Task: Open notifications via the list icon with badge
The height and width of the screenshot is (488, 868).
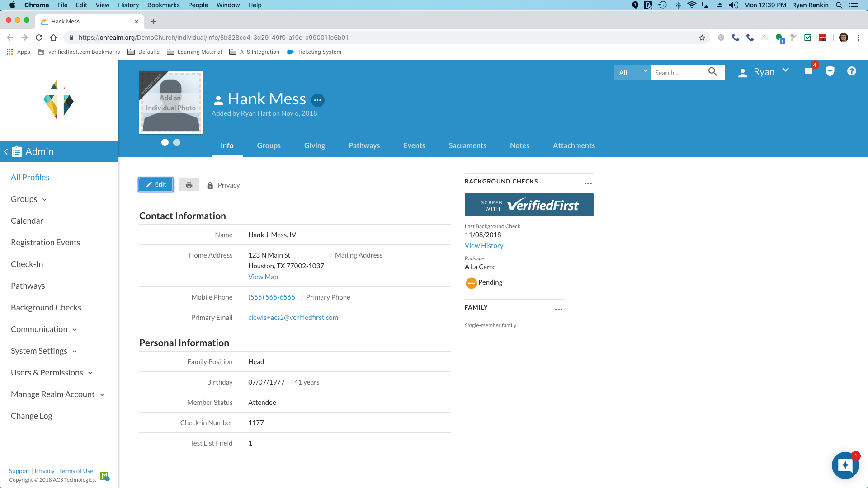Action: 809,71
